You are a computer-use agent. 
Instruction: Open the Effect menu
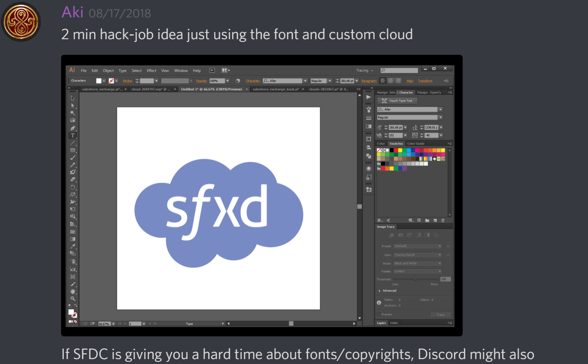(152, 70)
